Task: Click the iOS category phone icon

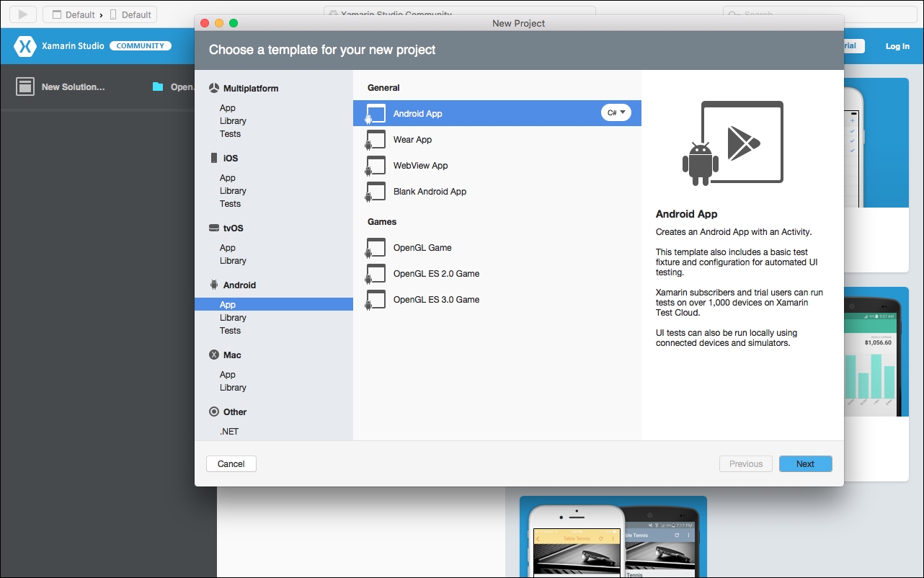Action: point(214,158)
